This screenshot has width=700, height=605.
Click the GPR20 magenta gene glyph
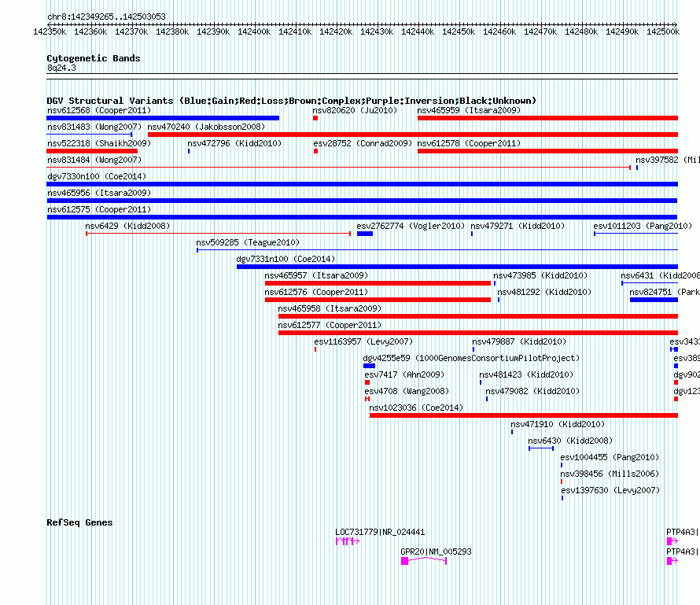point(424,561)
